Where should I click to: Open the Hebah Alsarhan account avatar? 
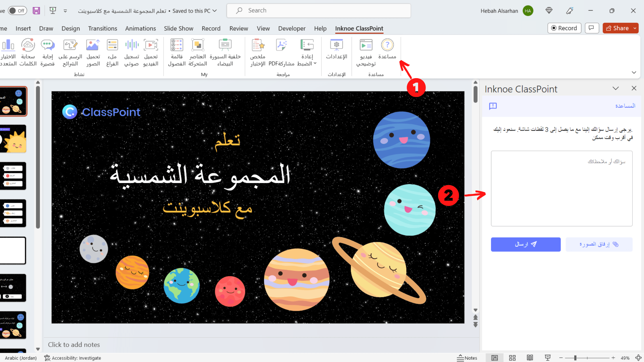point(528,11)
